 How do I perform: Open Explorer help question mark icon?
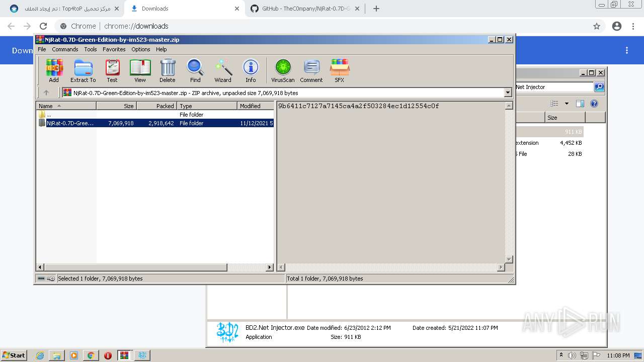(594, 104)
